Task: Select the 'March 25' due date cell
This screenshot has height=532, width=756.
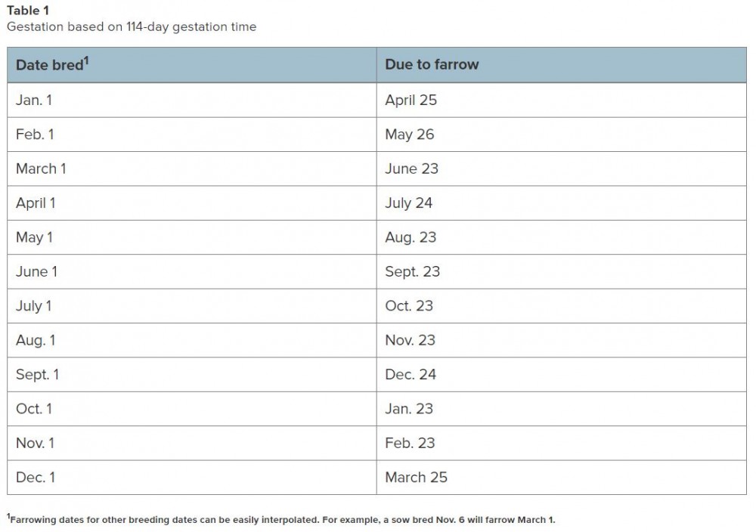Action: pos(561,477)
